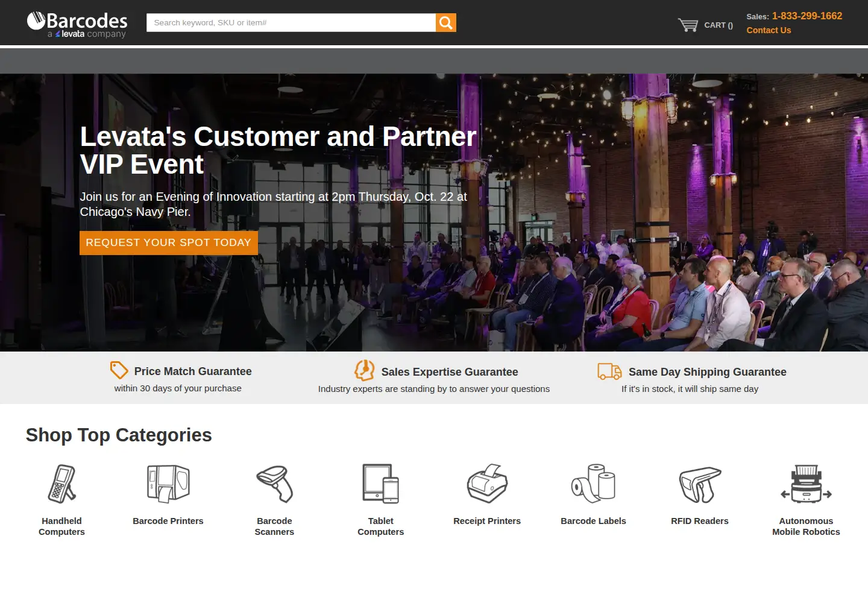868x603 pixels.
Task: Click the Levata's Customer and Partner VIP Event headline
Action: (x=278, y=151)
